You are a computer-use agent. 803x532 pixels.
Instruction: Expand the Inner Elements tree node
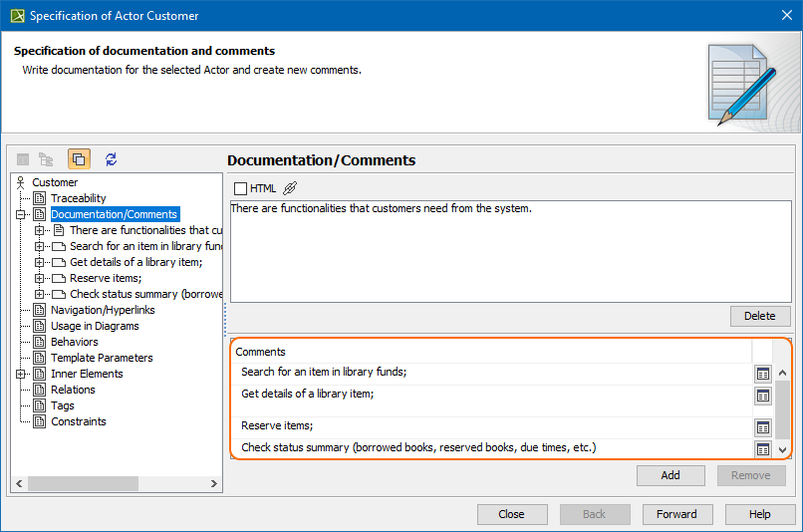[21, 374]
